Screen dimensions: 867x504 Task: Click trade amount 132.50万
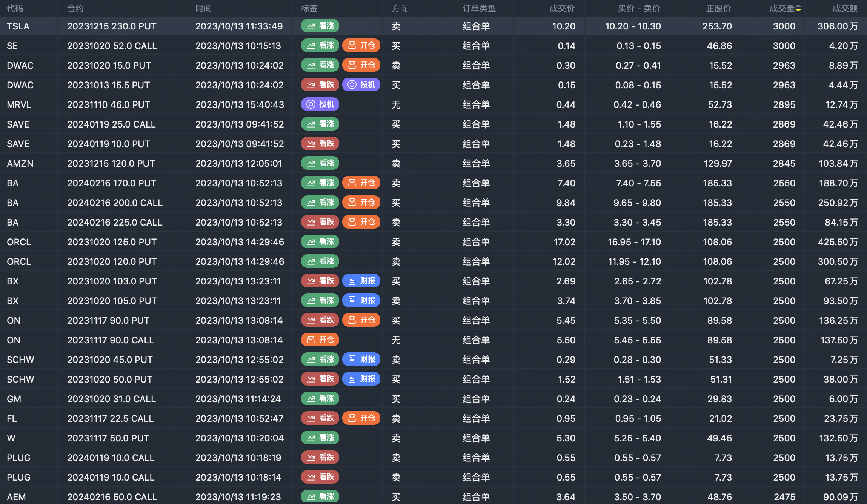tap(839, 438)
